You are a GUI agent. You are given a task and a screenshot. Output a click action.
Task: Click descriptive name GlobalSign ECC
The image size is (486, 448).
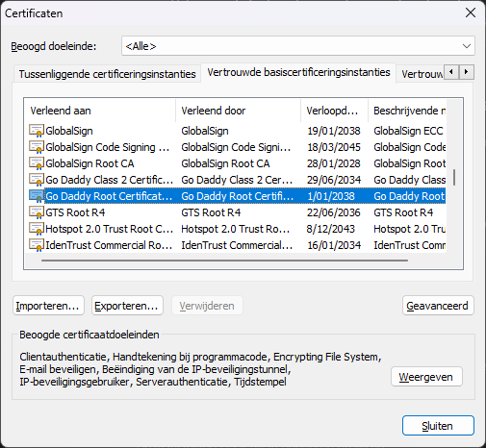pyautogui.click(x=408, y=131)
